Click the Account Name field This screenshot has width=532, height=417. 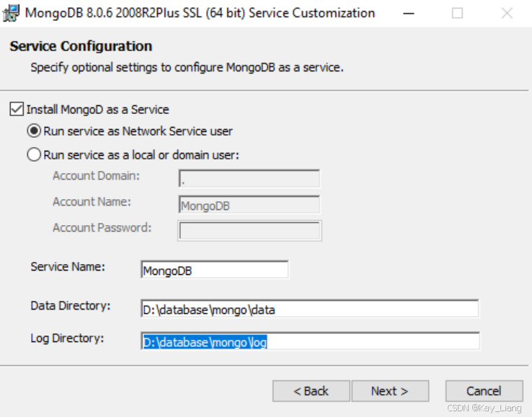point(249,205)
